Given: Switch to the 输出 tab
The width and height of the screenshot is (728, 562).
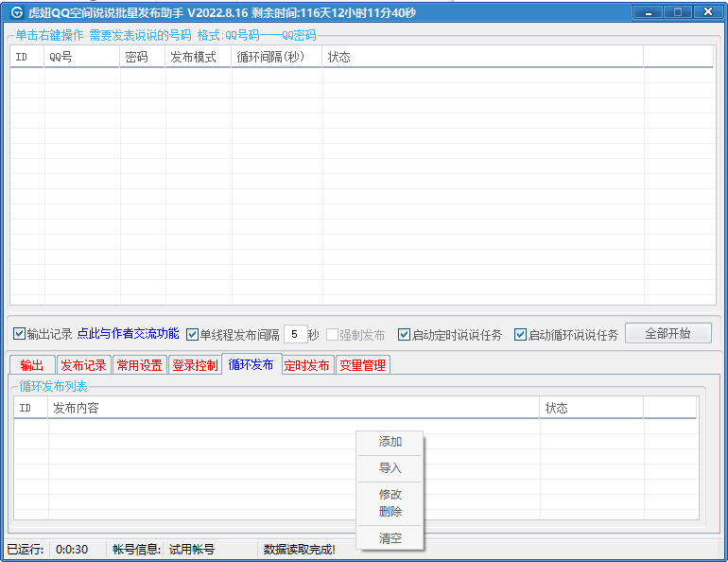Looking at the screenshot, I should click(31, 365).
